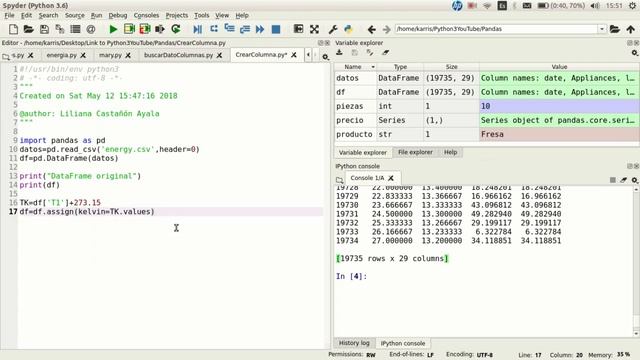Select the datos variable row
The height and width of the screenshot is (360, 640).
tap(487, 78)
